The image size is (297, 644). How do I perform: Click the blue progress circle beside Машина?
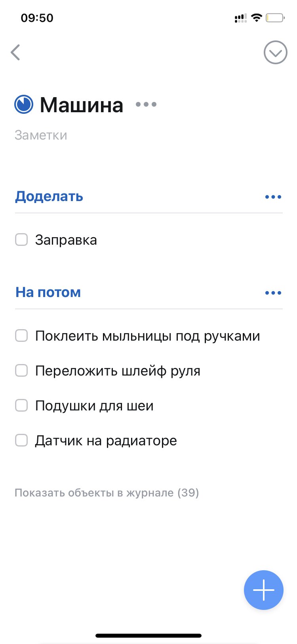[x=24, y=104]
